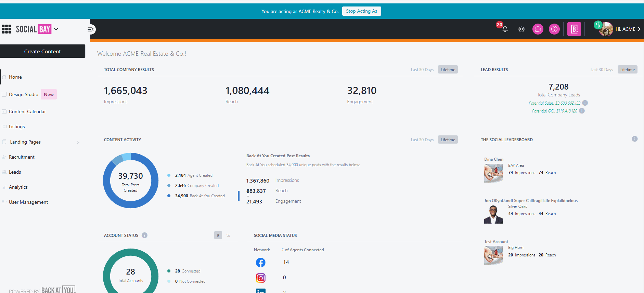Click the Create Content button
This screenshot has width=644, height=293.
42,51
